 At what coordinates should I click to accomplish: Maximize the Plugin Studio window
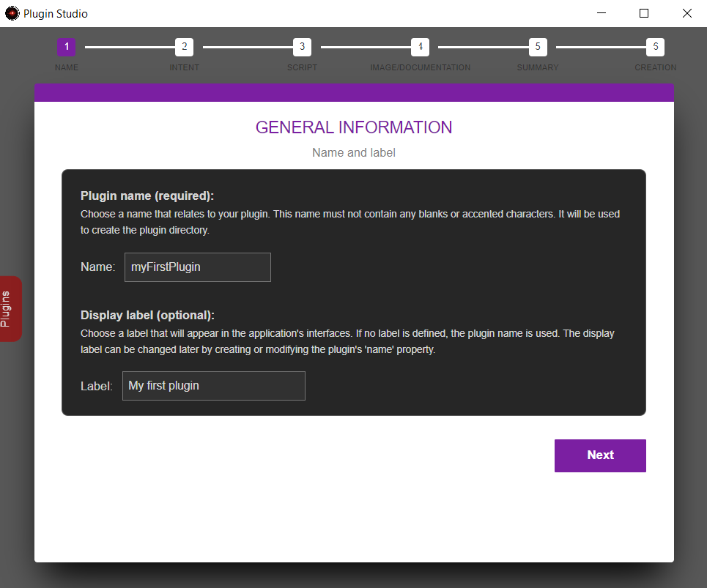644,13
